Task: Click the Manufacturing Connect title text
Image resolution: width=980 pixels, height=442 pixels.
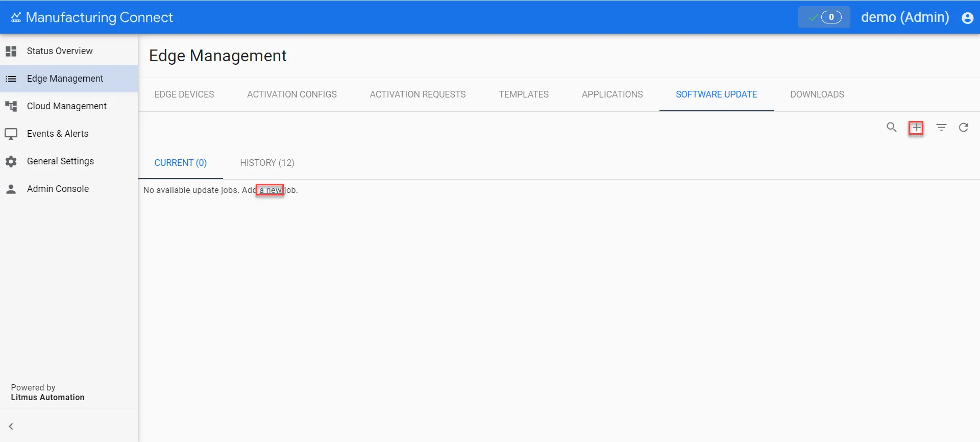Action: [100, 18]
